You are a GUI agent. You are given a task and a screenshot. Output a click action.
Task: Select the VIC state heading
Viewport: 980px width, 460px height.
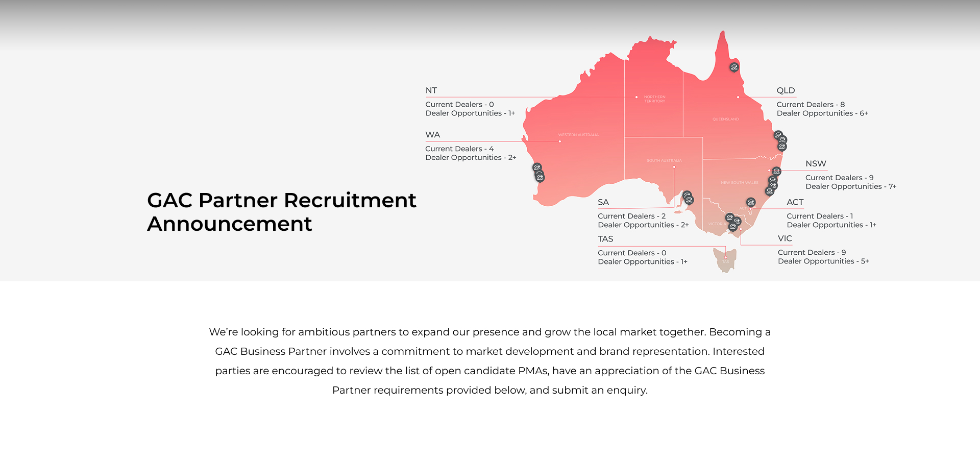click(x=785, y=238)
